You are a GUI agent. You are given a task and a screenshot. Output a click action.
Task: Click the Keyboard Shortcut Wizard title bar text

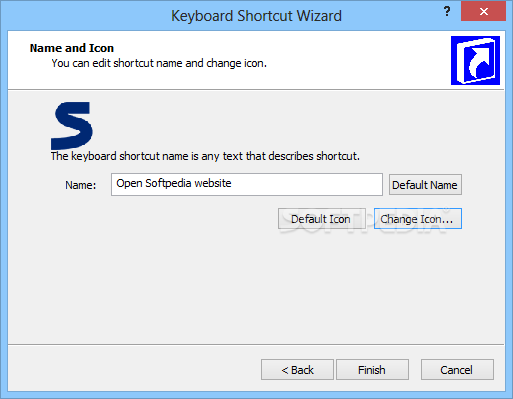(x=256, y=16)
